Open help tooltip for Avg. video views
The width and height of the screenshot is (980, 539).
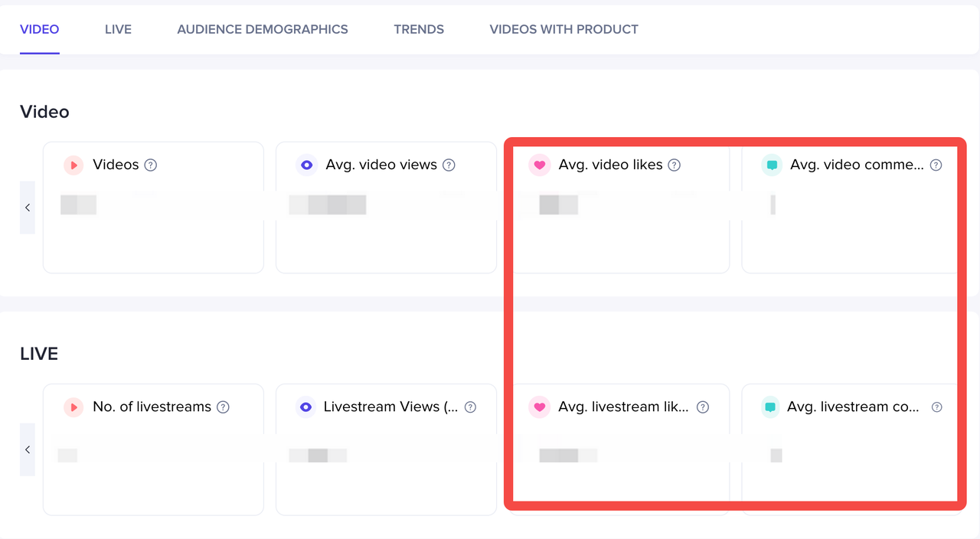click(449, 165)
